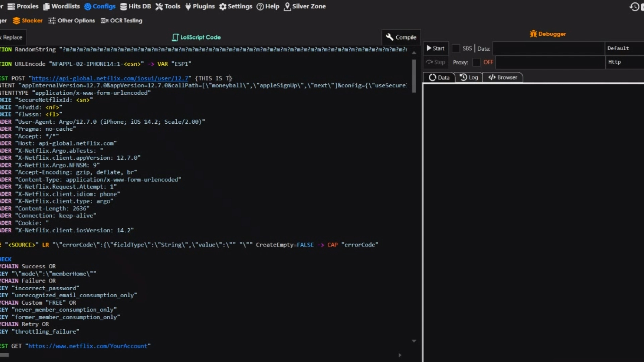Image resolution: width=644 pixels, height=362 pixels.
Task: Click the Content-Length: 2636 header line
Action: pyautogui.click(x=45, y=208)
